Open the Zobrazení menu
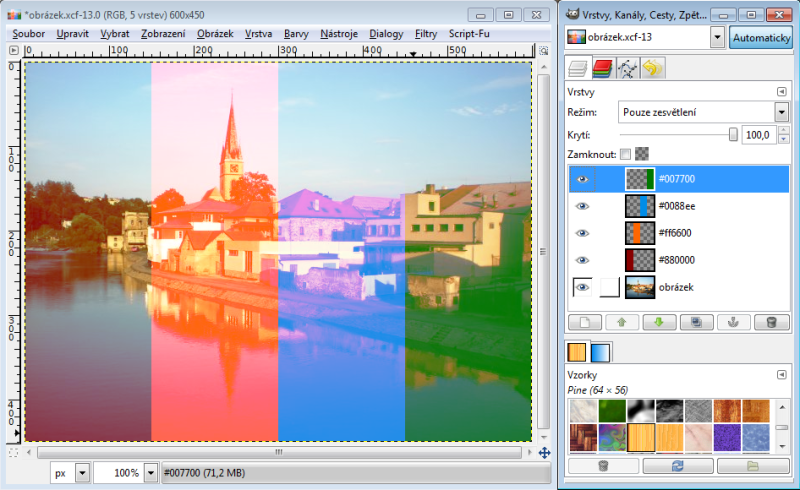The image size is (800, 490). (163, 34)
